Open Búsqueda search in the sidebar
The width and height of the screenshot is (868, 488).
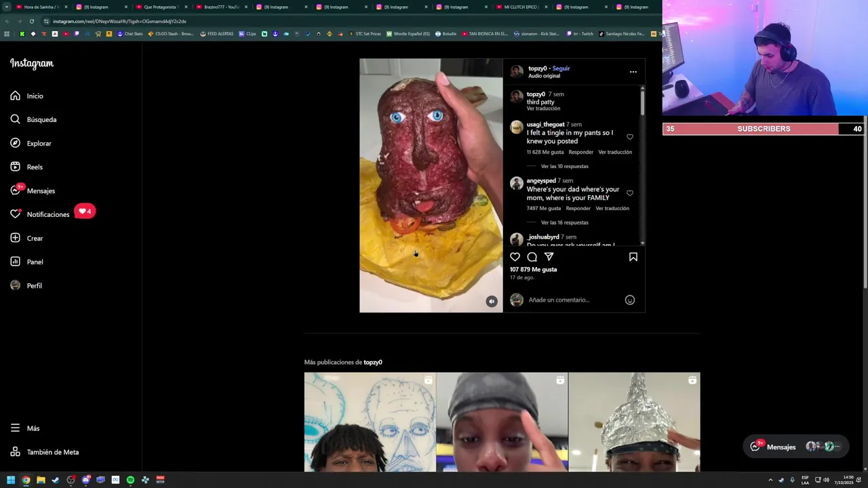[33, 119]
